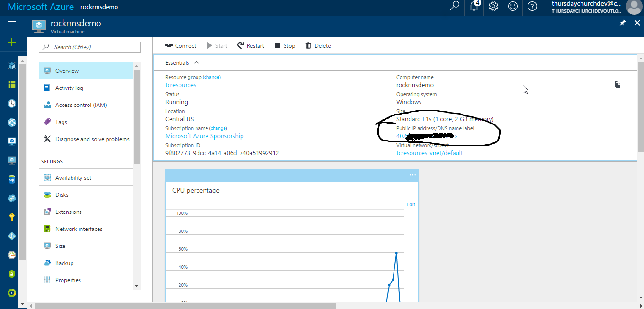Toggle the hamburger menu in sidebar
This screenshot has height=309, width=644.
12,24
